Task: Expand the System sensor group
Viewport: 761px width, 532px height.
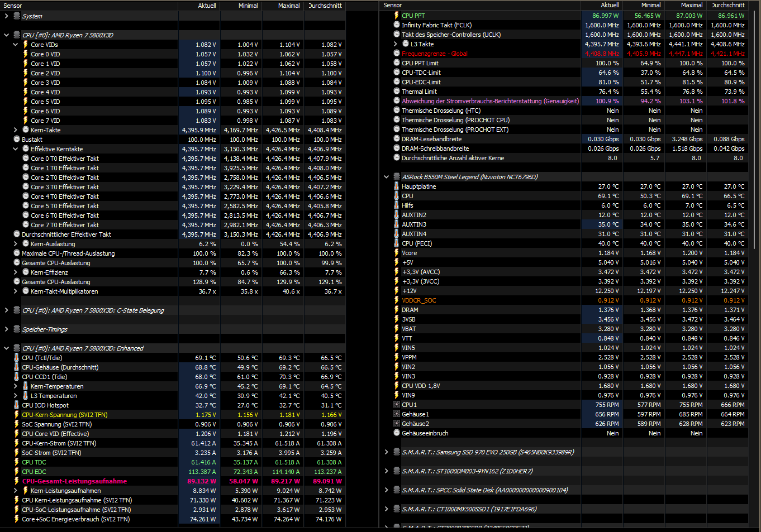Action: pyautogui.click(x=6, y=16)
